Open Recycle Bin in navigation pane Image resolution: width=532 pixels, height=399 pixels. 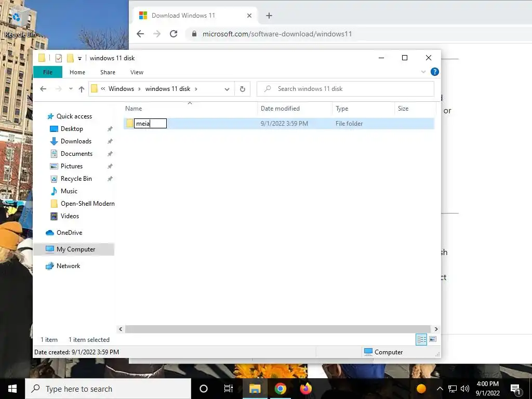[76, 179]
